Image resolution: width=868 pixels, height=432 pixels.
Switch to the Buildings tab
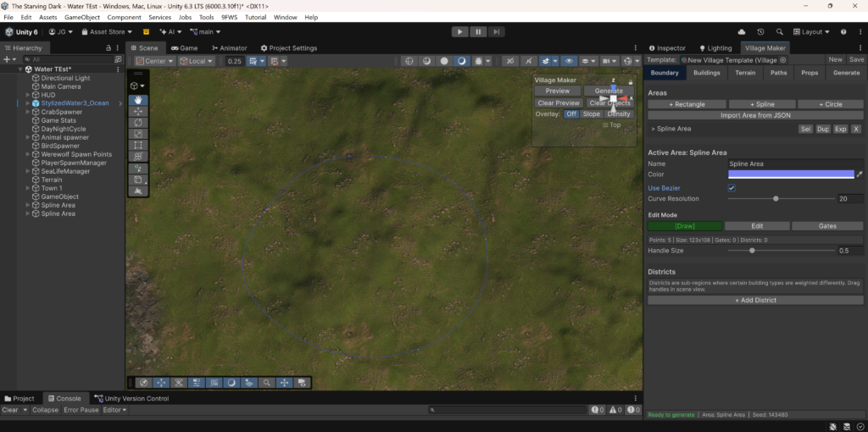point(706,73)
